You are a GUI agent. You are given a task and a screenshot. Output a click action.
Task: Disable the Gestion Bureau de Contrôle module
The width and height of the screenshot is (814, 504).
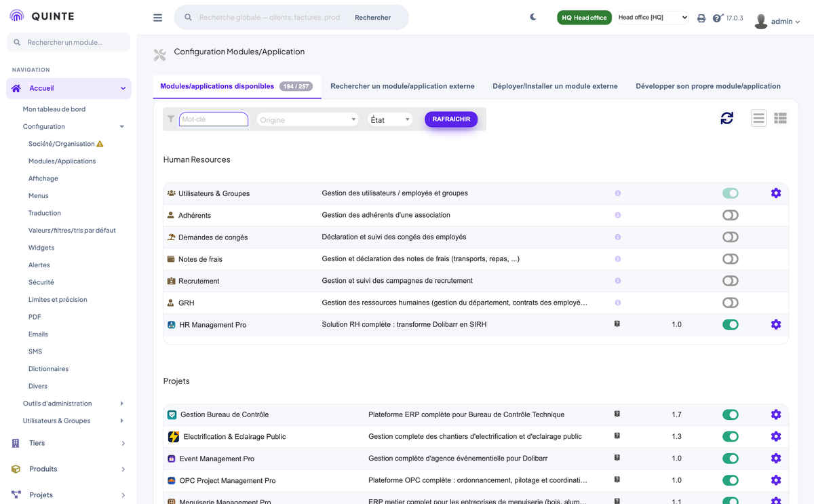point(731,414)
